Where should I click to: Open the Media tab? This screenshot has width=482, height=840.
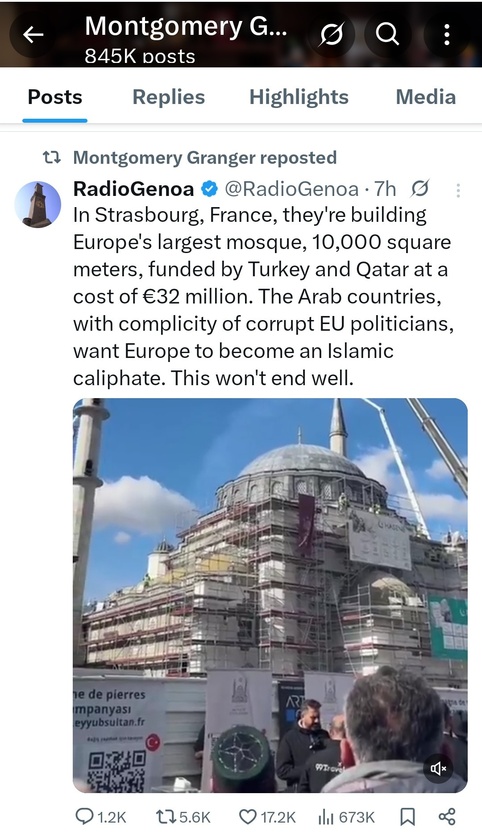click(x=426, y=97)
